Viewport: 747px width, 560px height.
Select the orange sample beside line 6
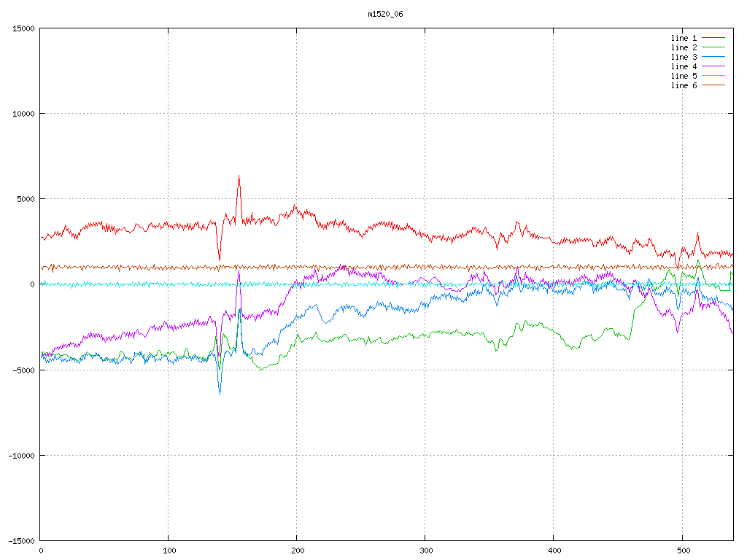[x=713, y=85]
